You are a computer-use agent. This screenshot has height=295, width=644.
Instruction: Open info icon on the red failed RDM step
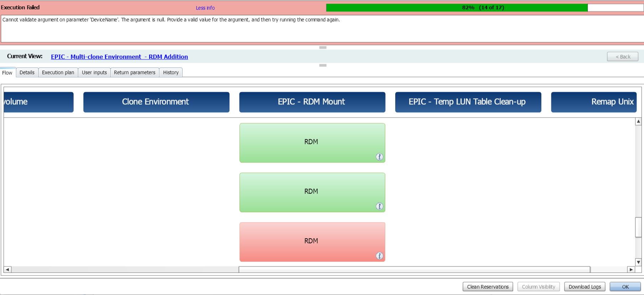pyautogui.click(x=380, y=256)
